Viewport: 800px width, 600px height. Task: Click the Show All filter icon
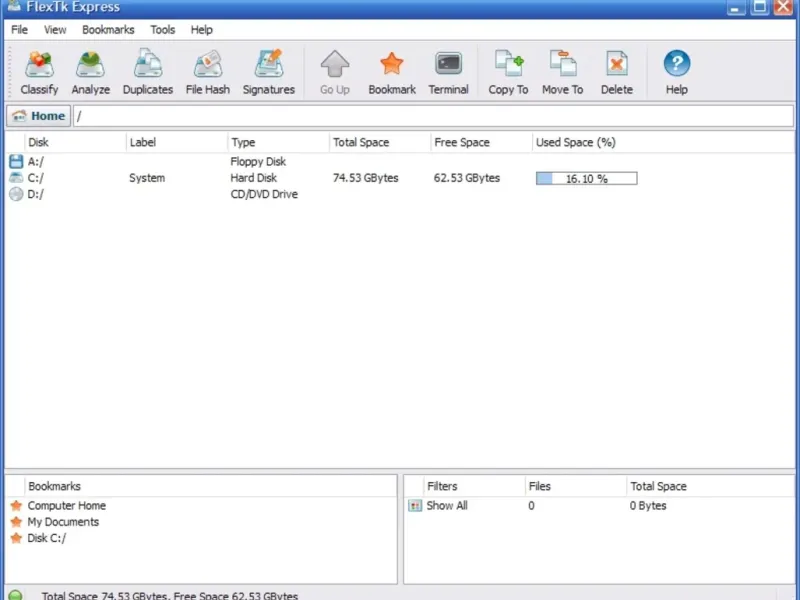(x=415, y=506)
